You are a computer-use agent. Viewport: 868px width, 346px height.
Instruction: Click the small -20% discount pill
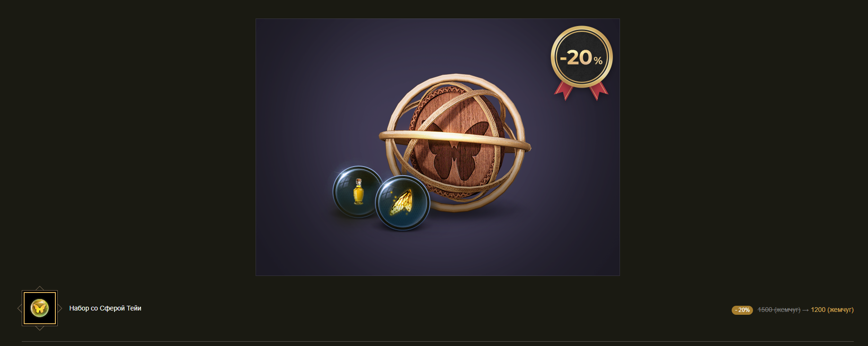tap(742, 310)
